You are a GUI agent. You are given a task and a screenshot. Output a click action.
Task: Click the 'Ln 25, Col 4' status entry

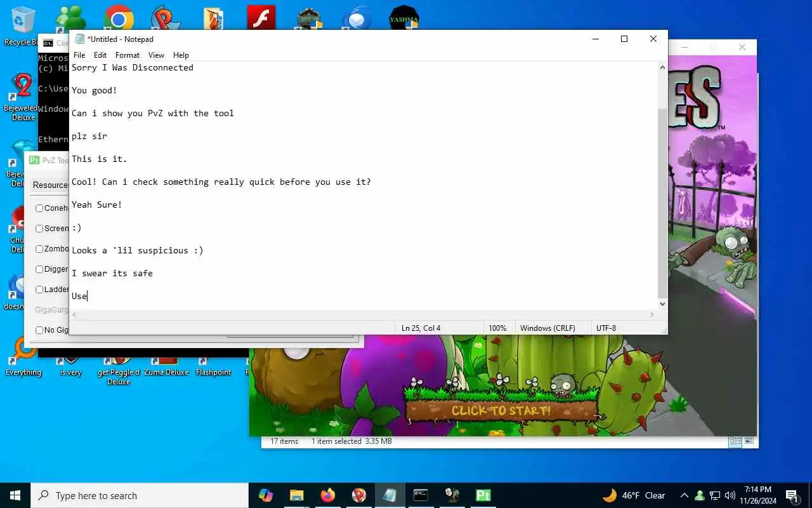421,328
